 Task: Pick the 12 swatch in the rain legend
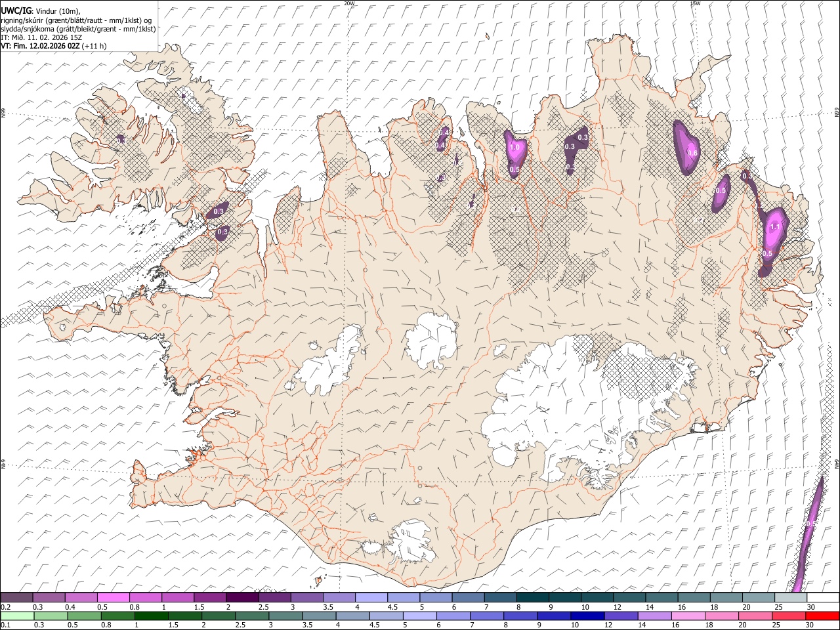click(x=621, y=616)
